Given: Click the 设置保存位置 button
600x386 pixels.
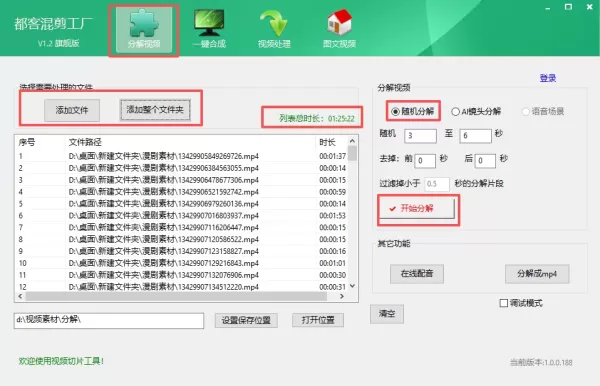Looking at the screenshot, I should [246, 320].
